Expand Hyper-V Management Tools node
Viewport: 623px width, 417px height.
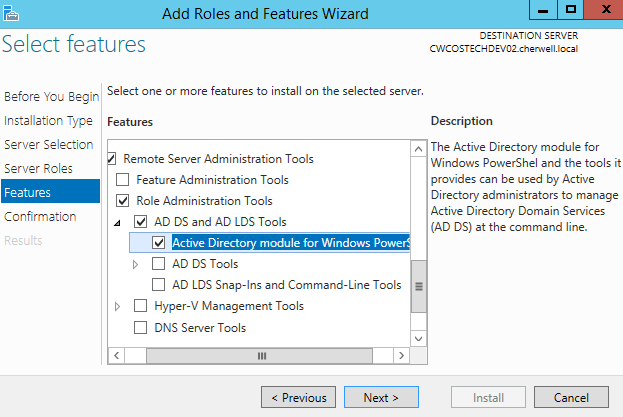point(117,307)
